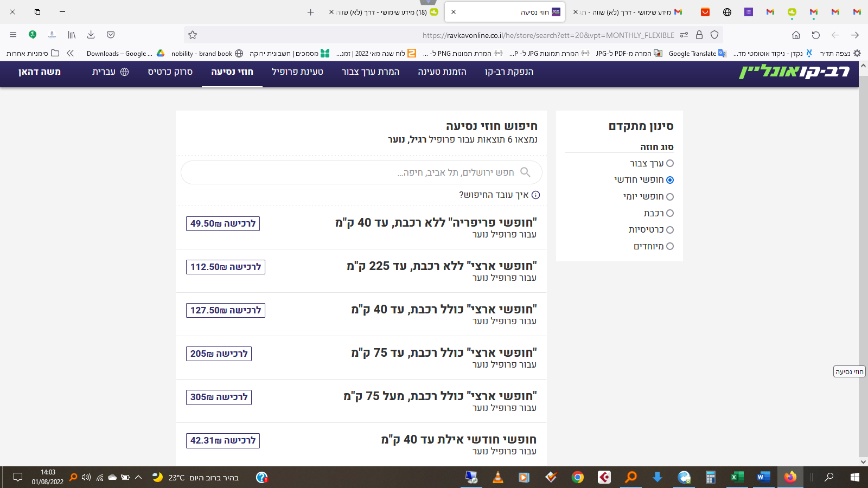Click the city search input field
Viewport: 868px width, 488px height.
pos(361,172)
